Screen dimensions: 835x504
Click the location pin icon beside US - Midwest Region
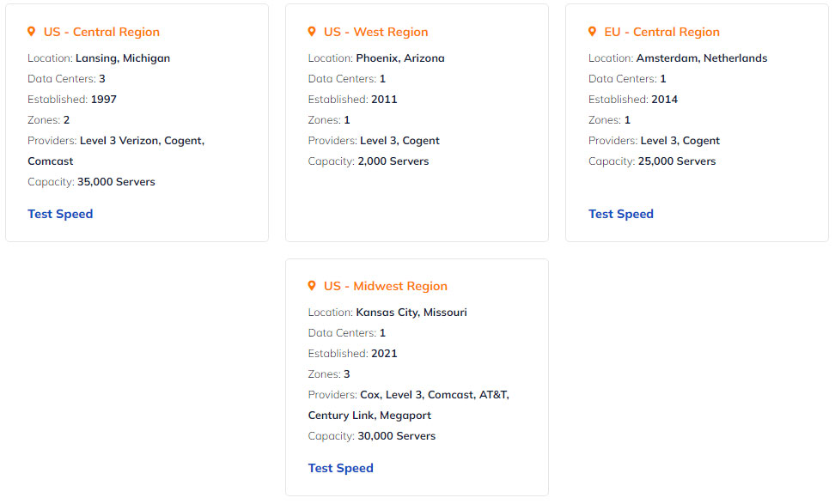[312, 286]
